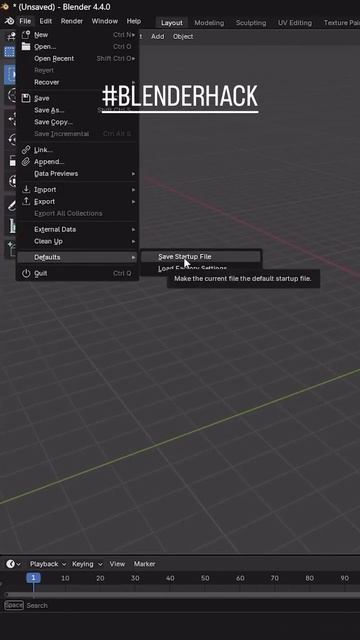The height and width of the screenshot is (640, 360).
Task: Switch to the Modeling workspace tab
Action: pyautogui.click(x=209, y=23)
